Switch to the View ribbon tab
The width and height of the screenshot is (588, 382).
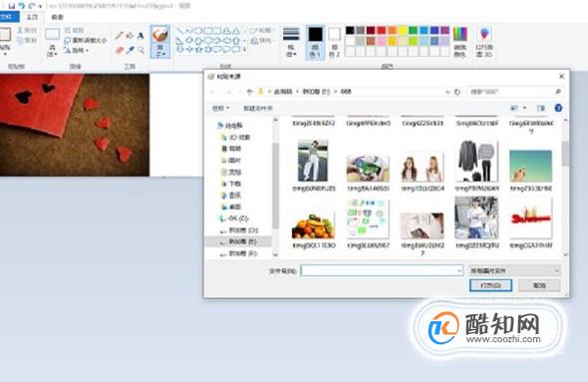point(58,17)
